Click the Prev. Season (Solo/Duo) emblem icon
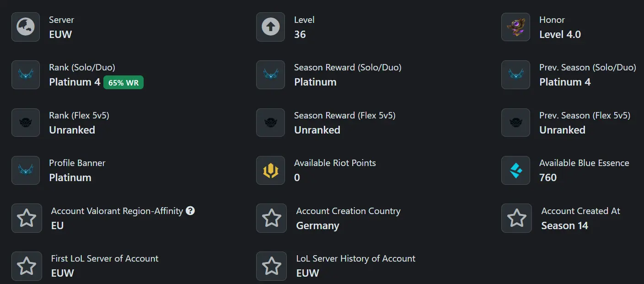The height and width of the screenshot is (284, 644). click(515, 75)
